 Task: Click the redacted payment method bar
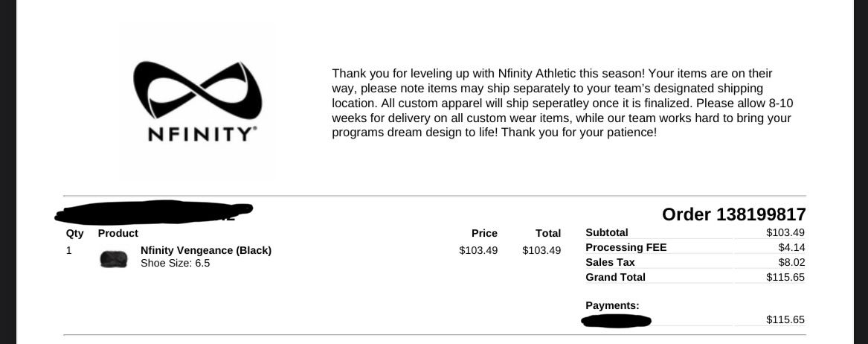tap(616, 320)
